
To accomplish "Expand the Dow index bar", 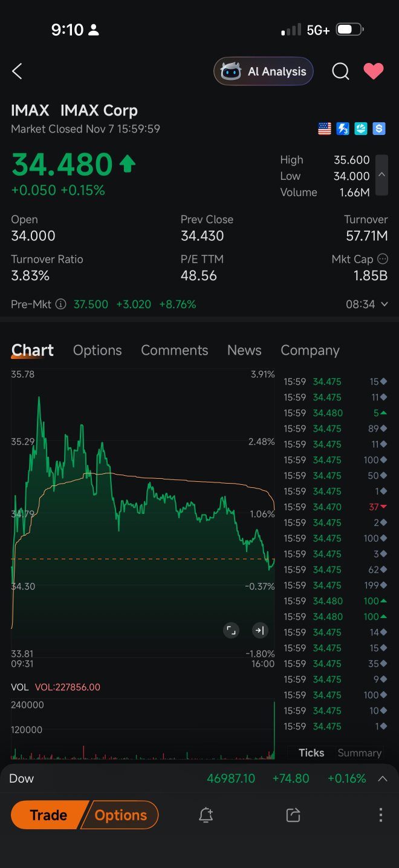I will (382, 779).
